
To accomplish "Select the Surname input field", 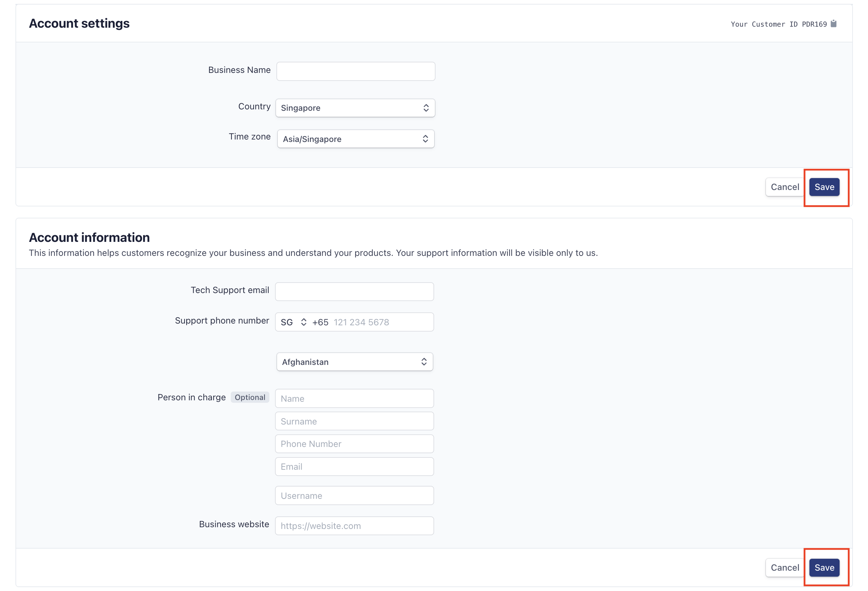I will (x=354, y=421).
